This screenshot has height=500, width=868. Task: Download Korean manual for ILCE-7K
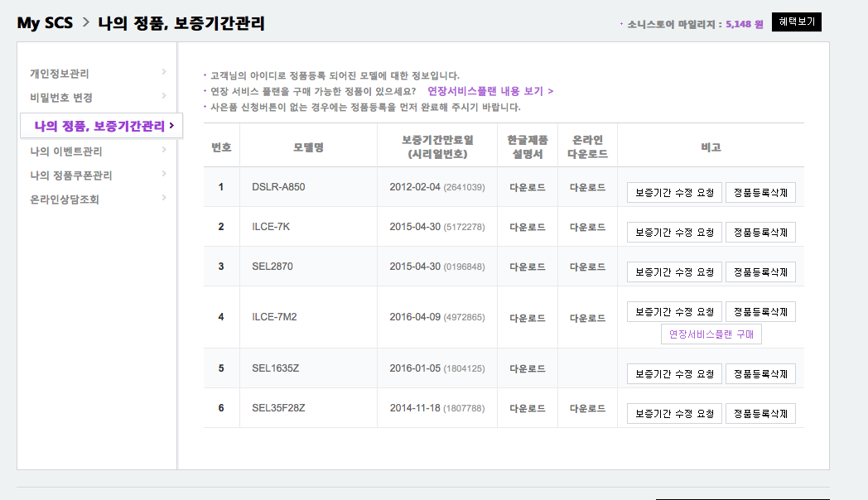tap(527, 227)
